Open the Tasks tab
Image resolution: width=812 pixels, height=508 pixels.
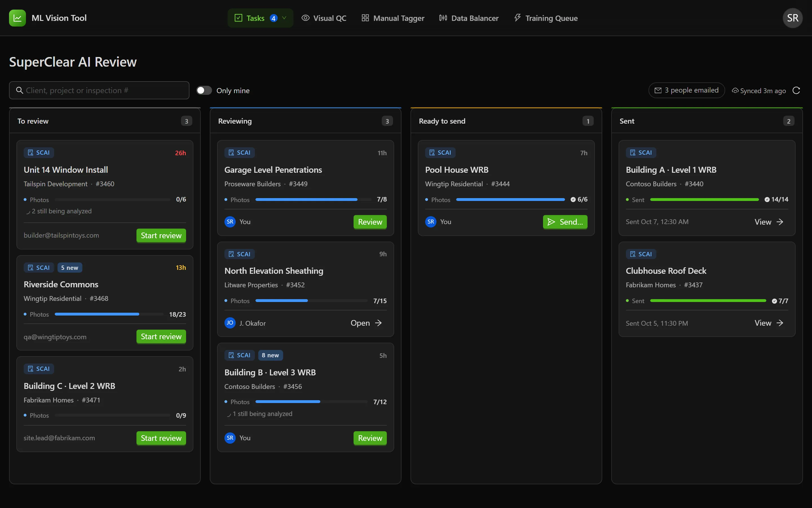[x=260, y=18]
